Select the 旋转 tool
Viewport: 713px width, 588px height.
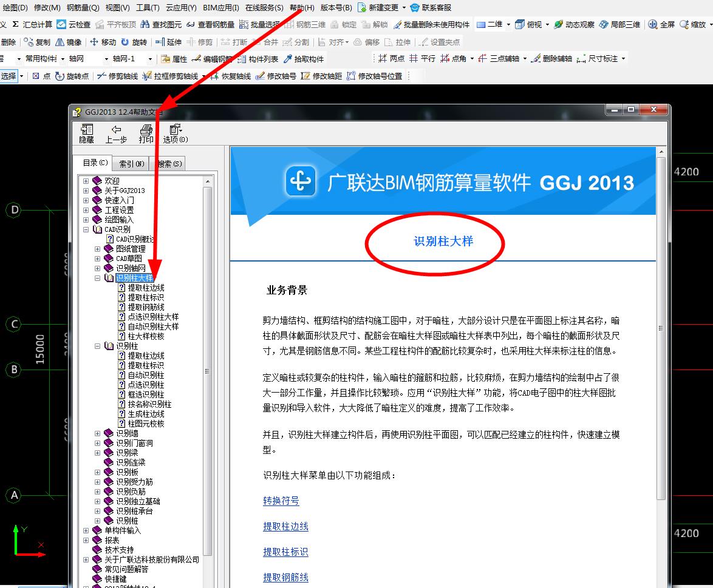(134, 42)
